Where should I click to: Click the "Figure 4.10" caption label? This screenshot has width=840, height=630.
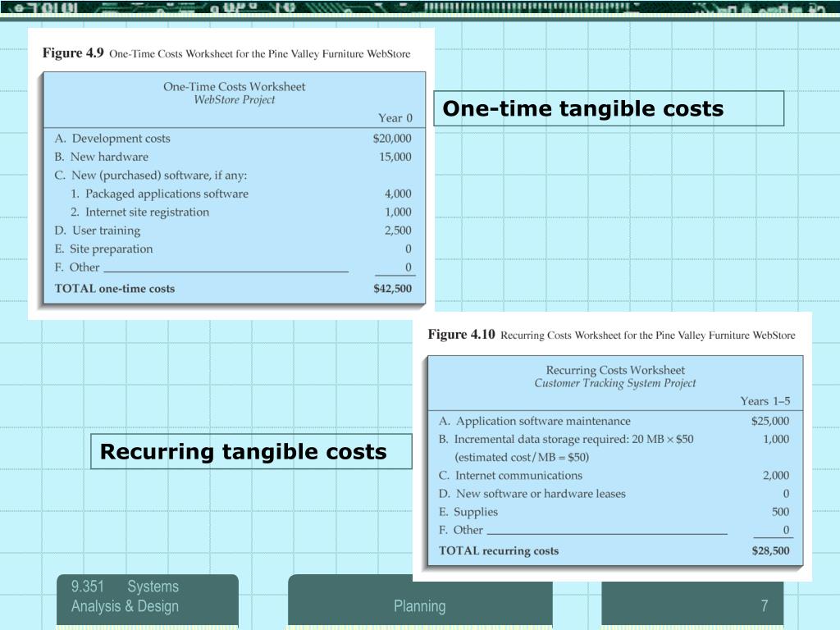461,335
